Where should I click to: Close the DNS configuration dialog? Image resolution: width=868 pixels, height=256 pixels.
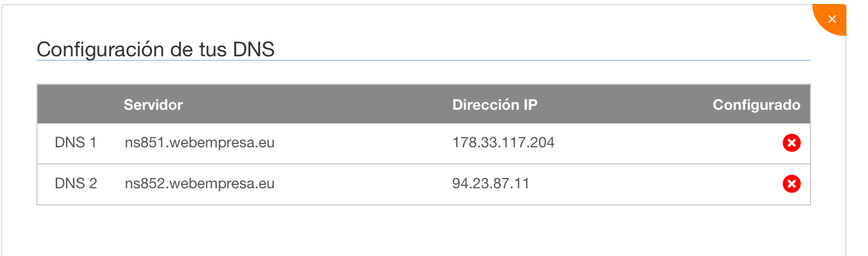point(832,19)
